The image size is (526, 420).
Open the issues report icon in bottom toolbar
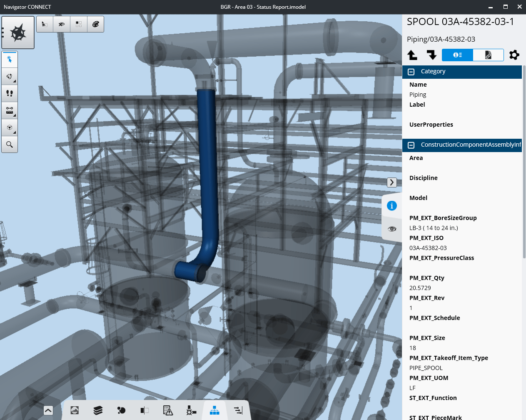[168, 410]
